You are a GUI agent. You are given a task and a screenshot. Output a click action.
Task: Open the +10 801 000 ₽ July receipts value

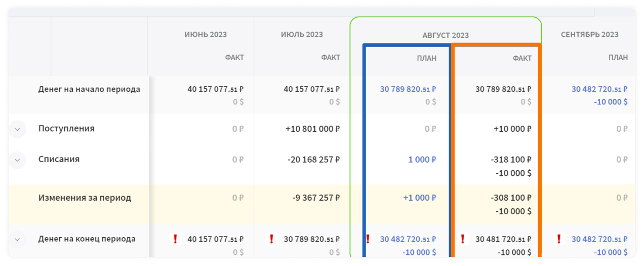[x=312, y=129]
